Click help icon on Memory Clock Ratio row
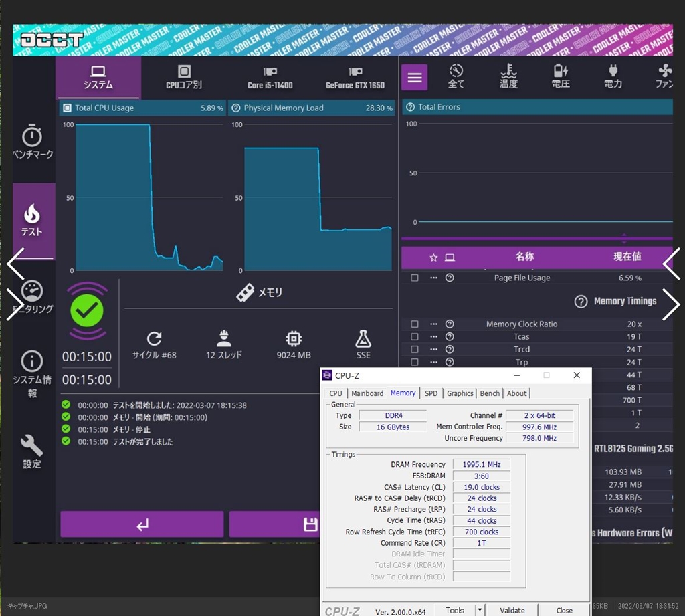685x616 pixels. [x=450, y=324]
